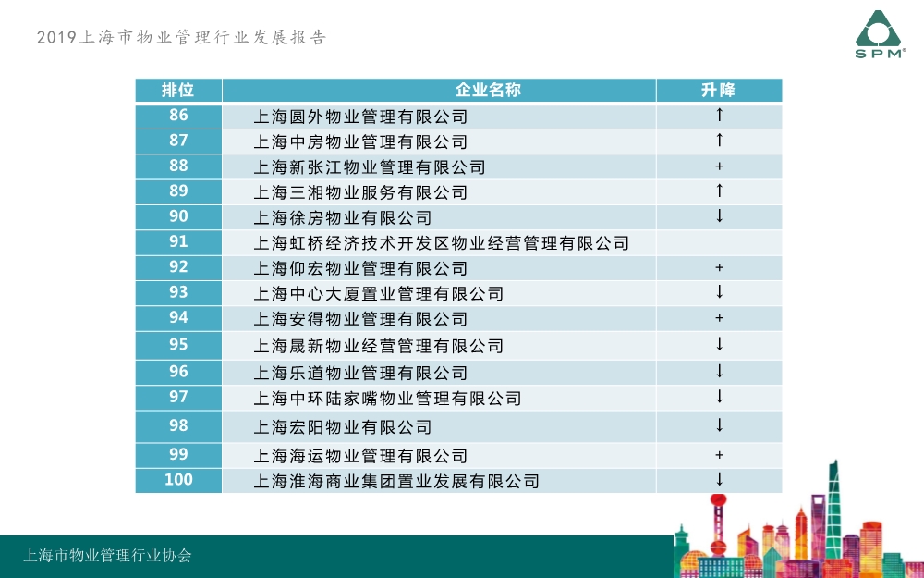Screen dimensions: 924x578
Task: Select the 上海淮海商业集团置业发展有限公司 entry
Action: [396, 481]
